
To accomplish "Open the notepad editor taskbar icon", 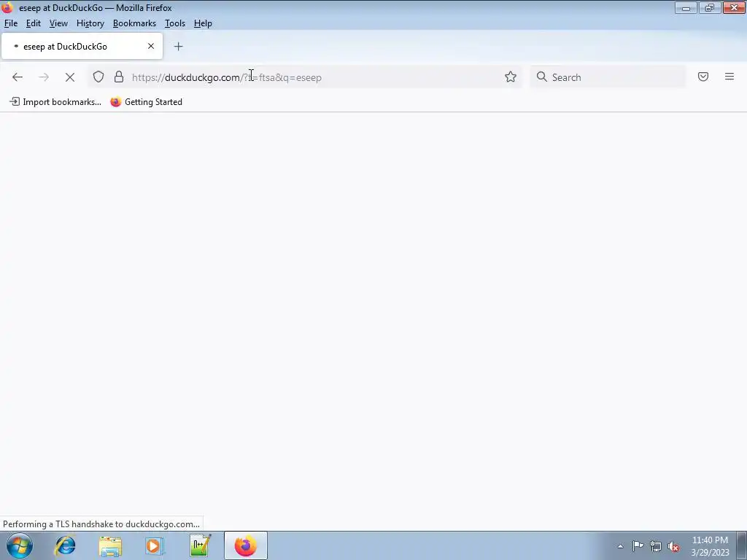I will coord(200,545).
